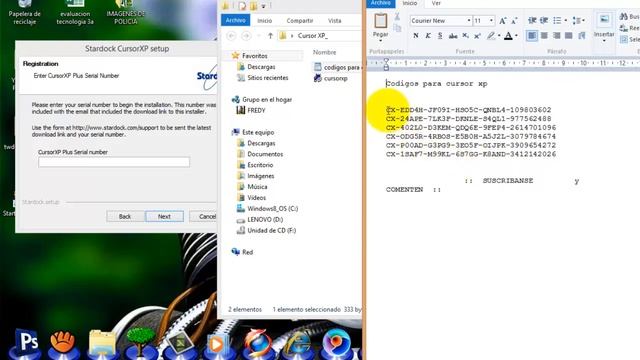640x360 pixels.
Task: Click the Buscar binoculars icon
Action: pos(624,16)
